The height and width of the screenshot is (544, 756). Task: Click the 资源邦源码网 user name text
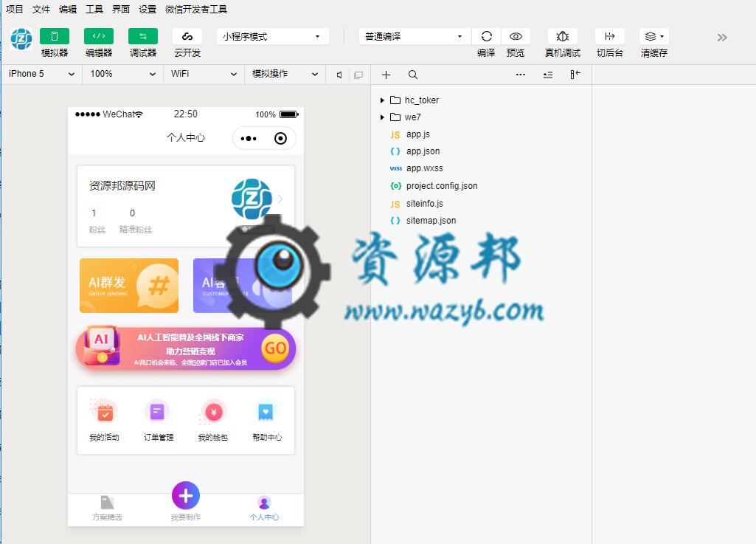coord(122,186)
